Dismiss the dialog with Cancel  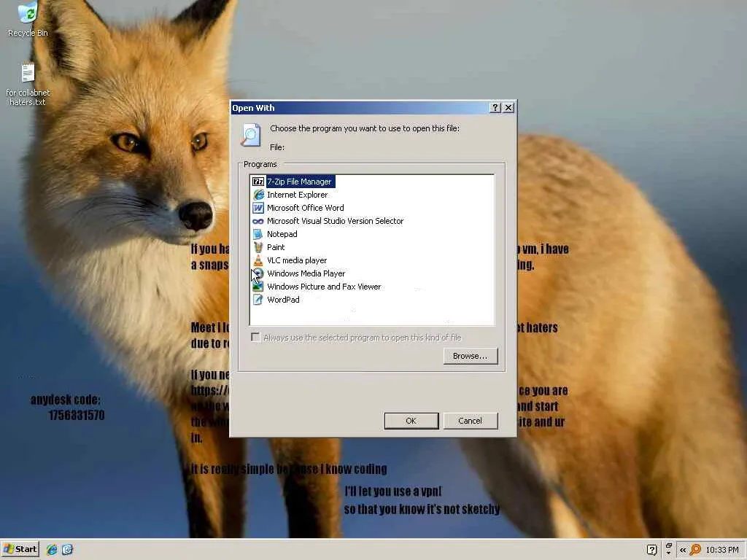coord(471,421)
